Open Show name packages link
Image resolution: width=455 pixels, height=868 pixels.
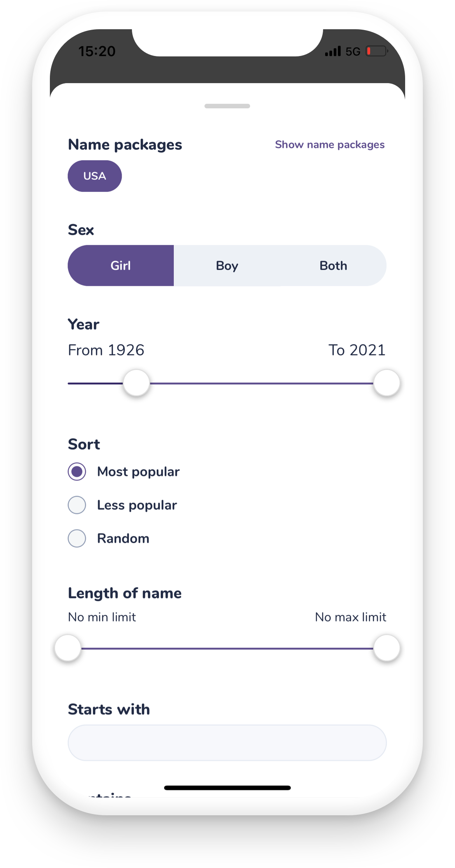click(x=330, y=145)
